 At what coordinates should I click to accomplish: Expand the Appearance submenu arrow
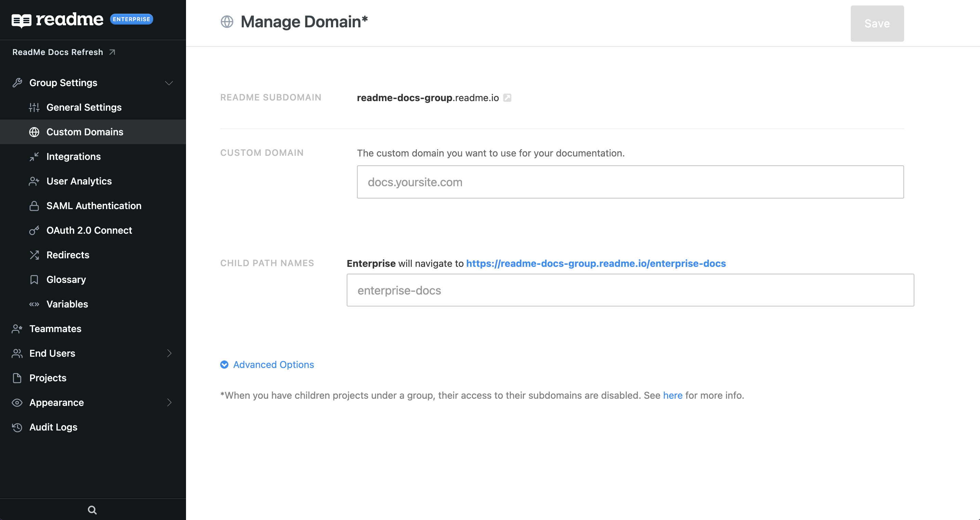[x=169, y=402]
